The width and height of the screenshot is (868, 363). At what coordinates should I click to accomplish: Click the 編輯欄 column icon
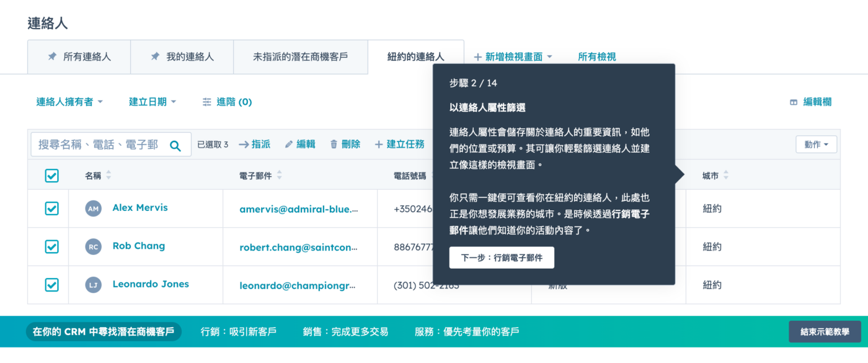(x=794, y=102)
